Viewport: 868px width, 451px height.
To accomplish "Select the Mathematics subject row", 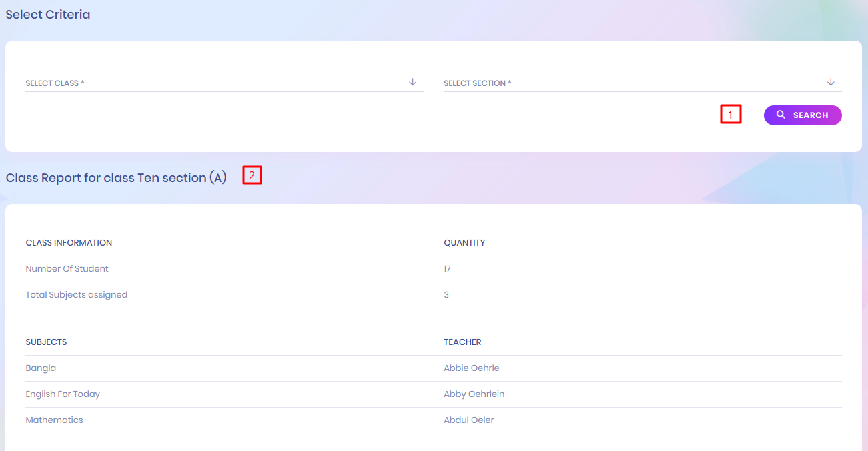I will pyautogui.click(x=54, y=420).
